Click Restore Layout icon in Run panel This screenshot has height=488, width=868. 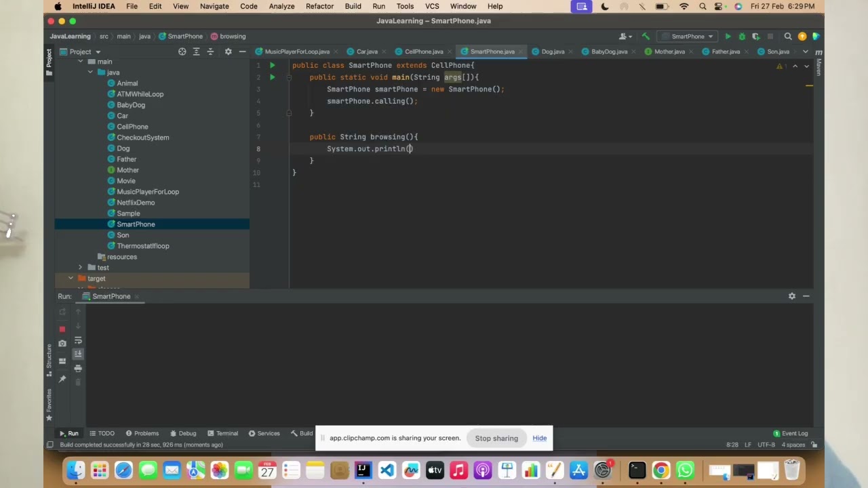pyautogui.click(x=62, y=361)
